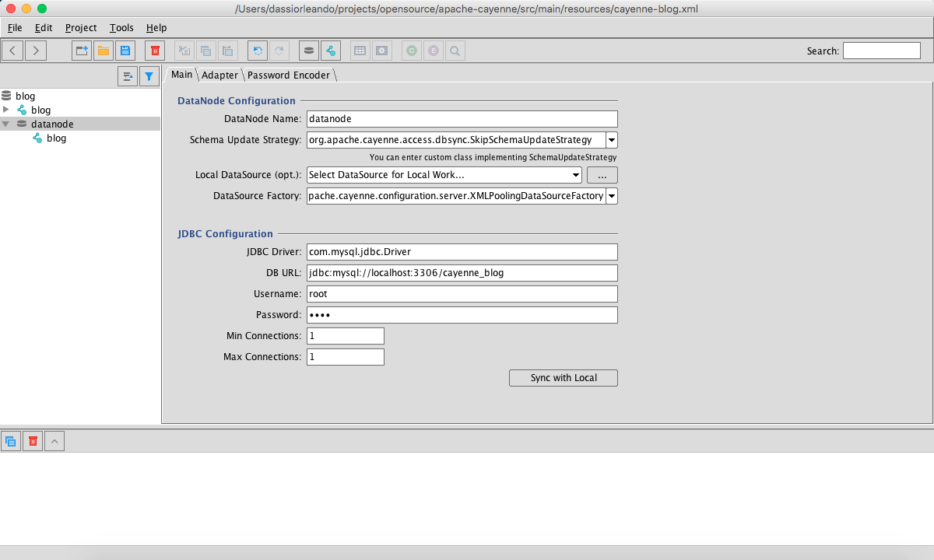This screenshot has height=560, width=934.
Task: Click the Min Connections field
Action: (x=346, y=336)
